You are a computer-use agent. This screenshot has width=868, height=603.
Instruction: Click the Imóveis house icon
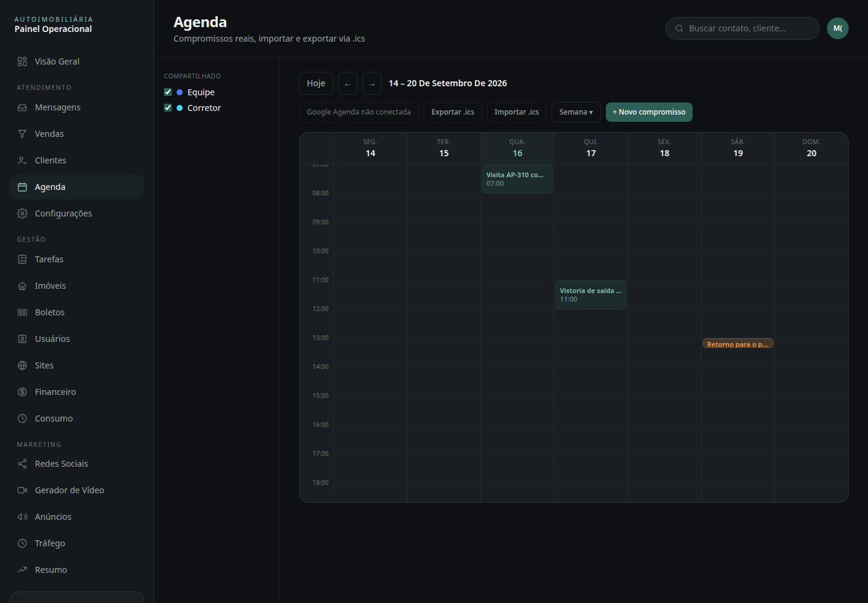(x=22, y=286)
